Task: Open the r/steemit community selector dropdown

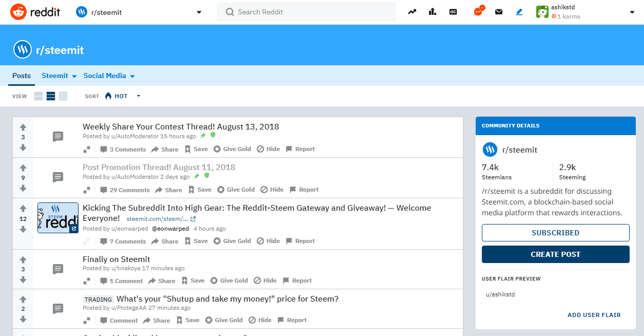Action: pyautogui.click(x=139, y=12)
